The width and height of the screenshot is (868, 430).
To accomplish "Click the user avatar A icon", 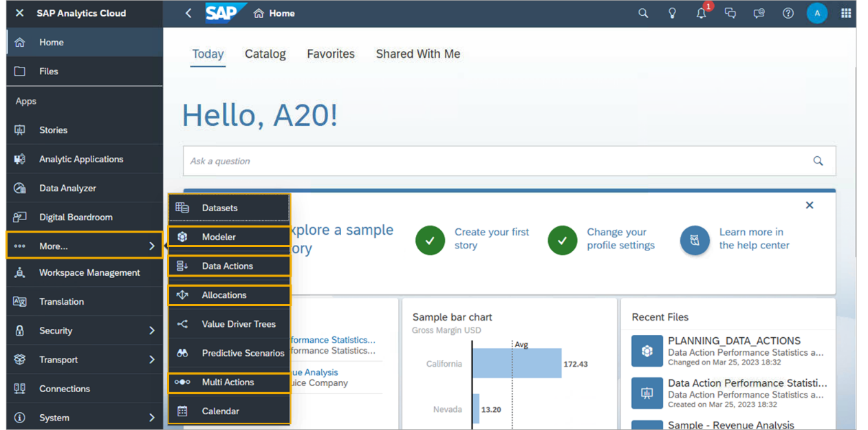I will pos(817,13).
